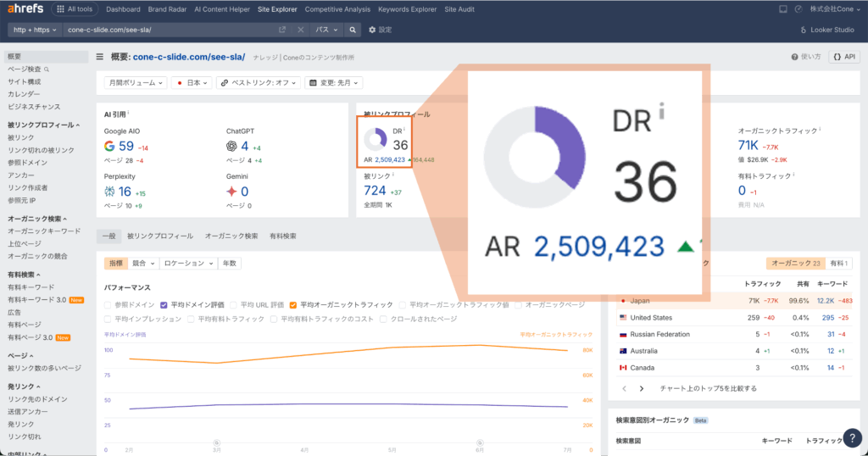Click the monitor icon in top bar
868x456 pixels.
point(782,8)
